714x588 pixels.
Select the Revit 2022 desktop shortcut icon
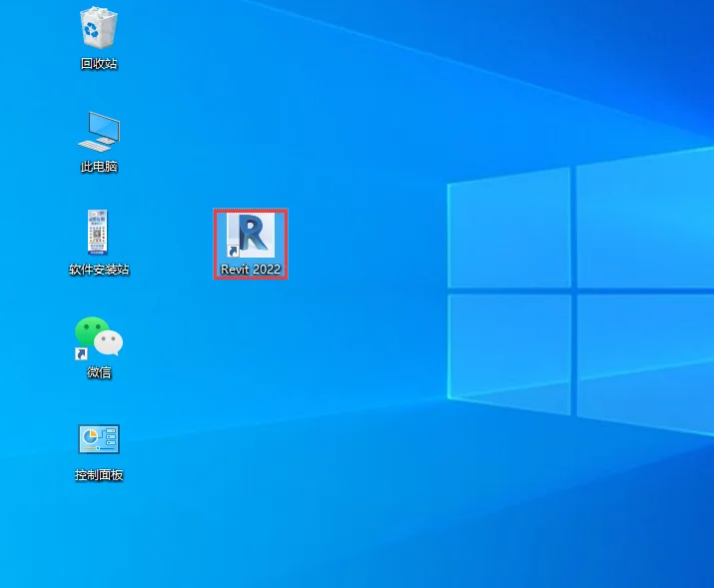[x=251, y=236]
